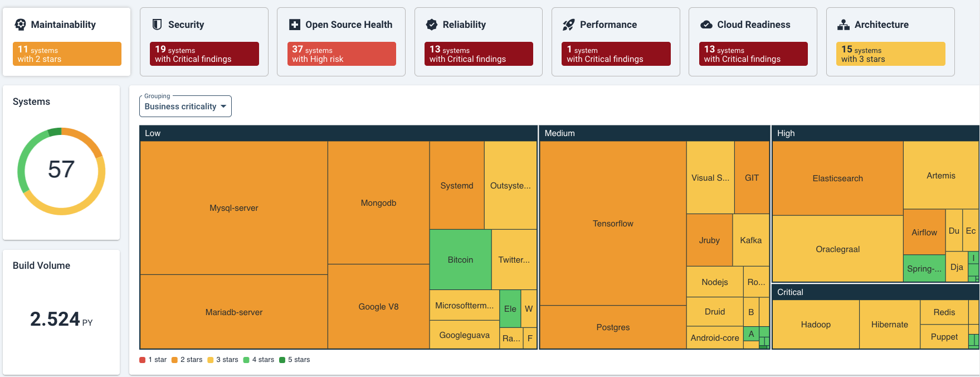Select the Twitter... tile
The image size is (980, 377).
tap(514, 259)
